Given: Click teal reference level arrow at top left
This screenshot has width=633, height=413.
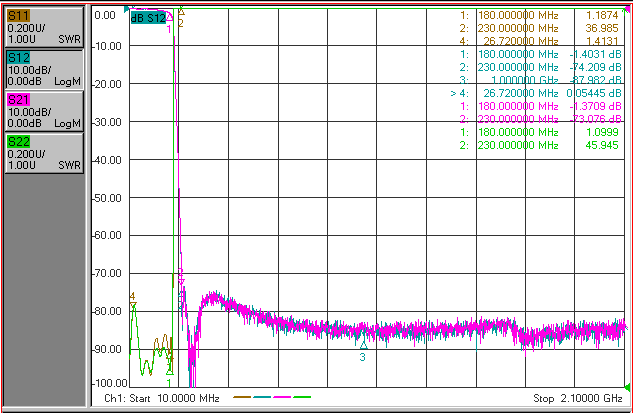Looking at the screenshot, I should coord(127,8).
